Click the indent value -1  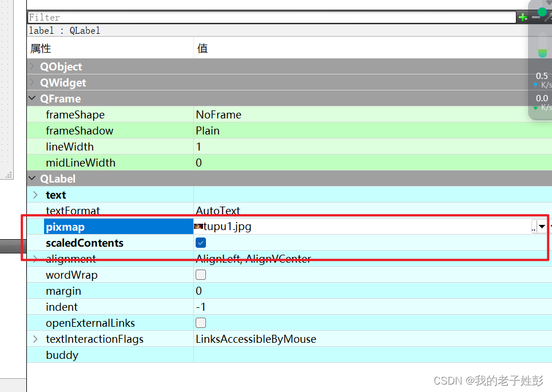coord(200,307)
